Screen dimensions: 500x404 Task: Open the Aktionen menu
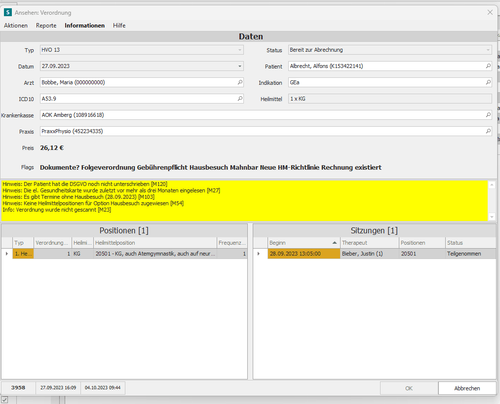tap(16, 26)
